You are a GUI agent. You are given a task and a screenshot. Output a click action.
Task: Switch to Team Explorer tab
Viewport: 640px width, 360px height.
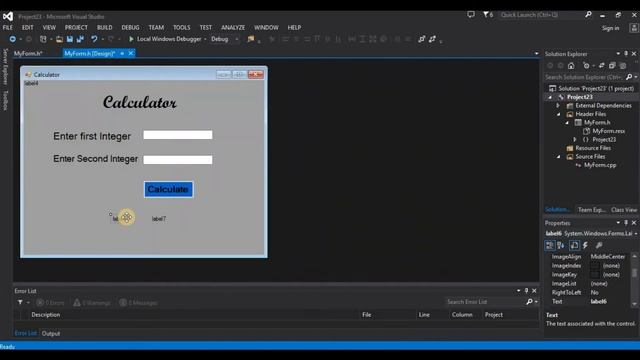591,210
